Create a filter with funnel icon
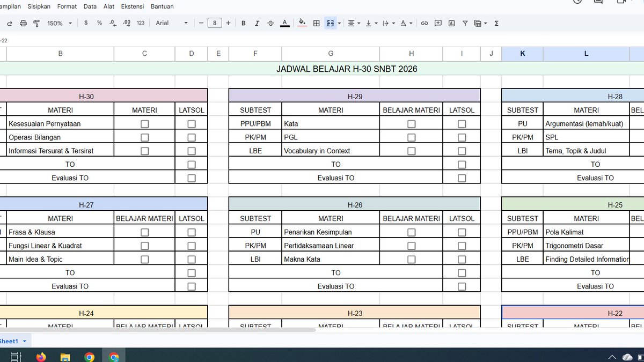 pyautogui.click(x=465, y=23)
